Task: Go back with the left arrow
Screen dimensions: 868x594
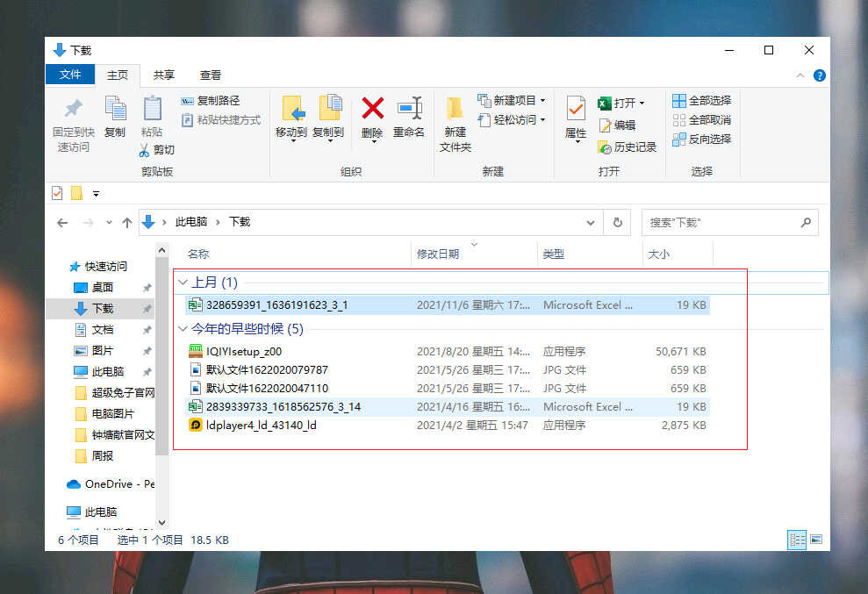Action: pyautogui.click(x=62, y=223)
